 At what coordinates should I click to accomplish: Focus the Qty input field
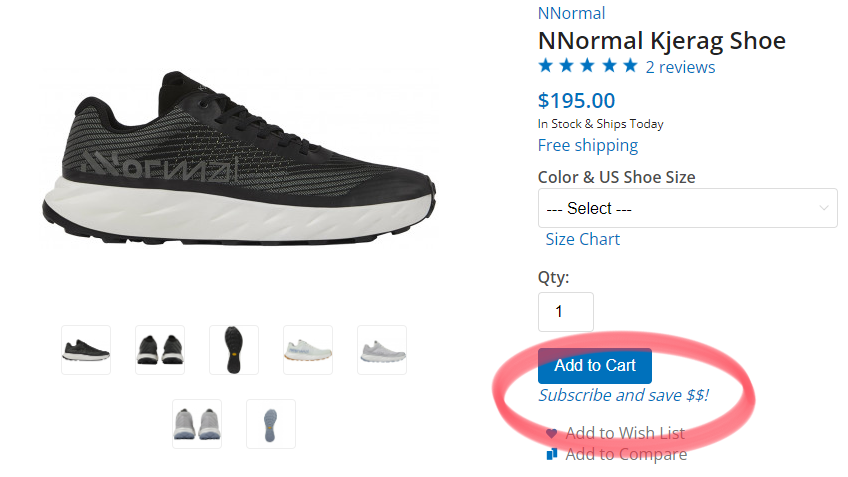point(565,311)
